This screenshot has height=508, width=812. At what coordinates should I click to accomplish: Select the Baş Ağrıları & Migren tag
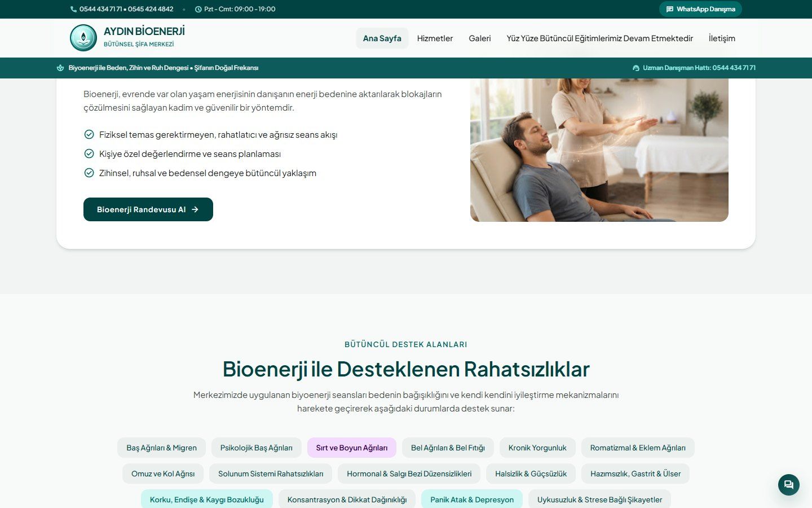[x=161, y=448]
